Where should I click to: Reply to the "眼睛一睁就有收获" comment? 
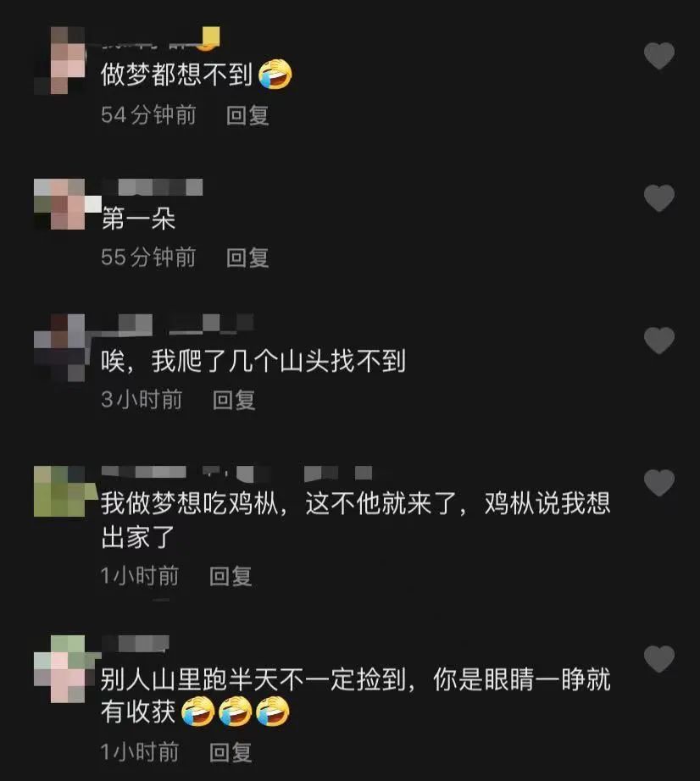pos(231,752)
